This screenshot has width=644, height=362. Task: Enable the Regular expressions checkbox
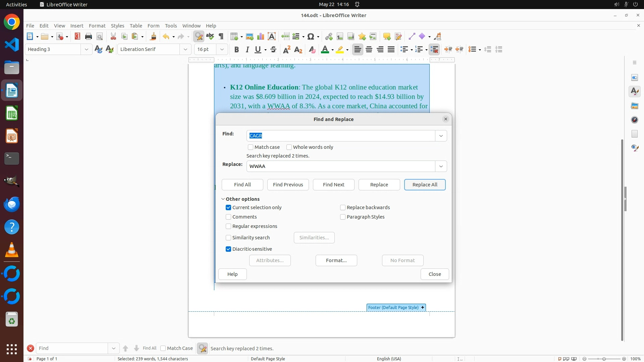coord(228,226)
